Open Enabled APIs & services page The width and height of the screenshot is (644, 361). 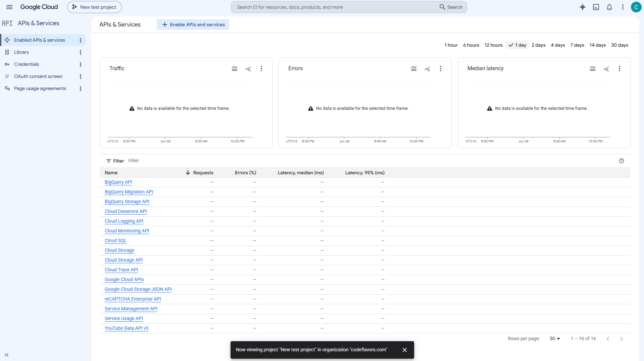[x=40, y=40]
